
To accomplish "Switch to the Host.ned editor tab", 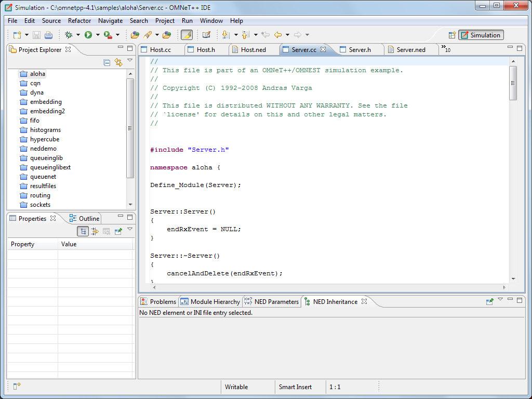I will tap(253, 49).
